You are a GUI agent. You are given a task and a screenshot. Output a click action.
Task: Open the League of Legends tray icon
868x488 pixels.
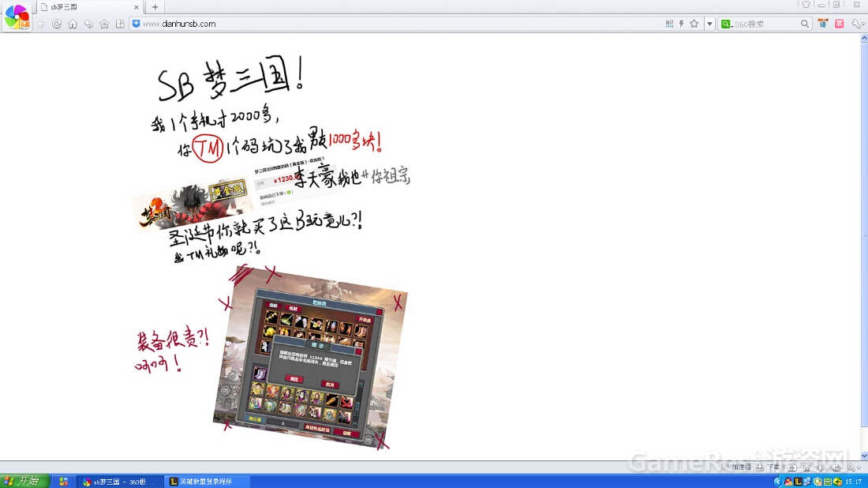(x=798, y=482)
